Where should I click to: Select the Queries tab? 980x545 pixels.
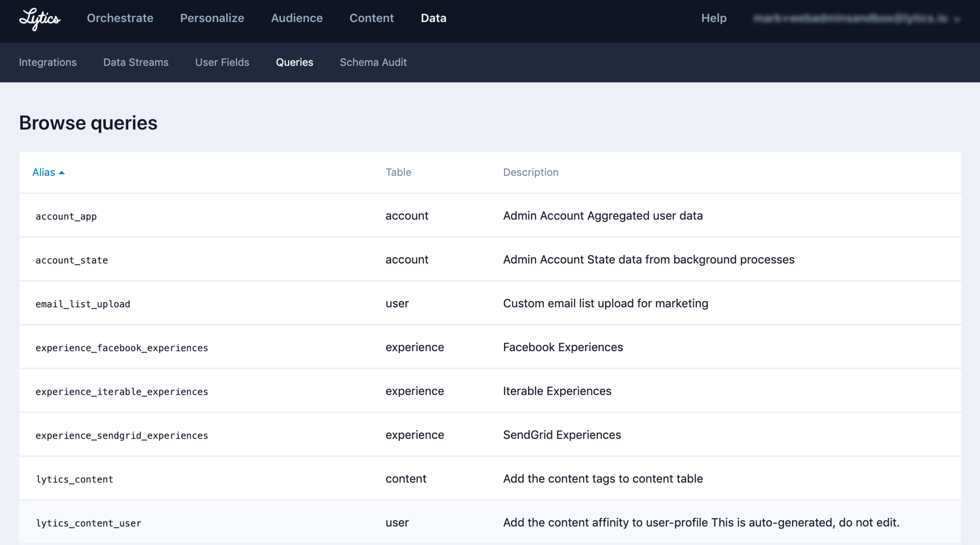pos(294,62)
